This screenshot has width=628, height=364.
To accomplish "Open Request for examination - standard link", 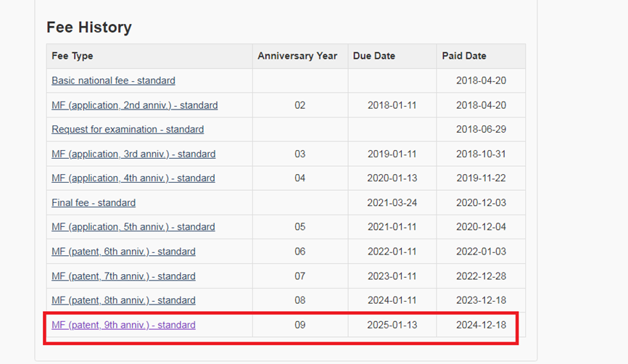I will pos(128,129).
